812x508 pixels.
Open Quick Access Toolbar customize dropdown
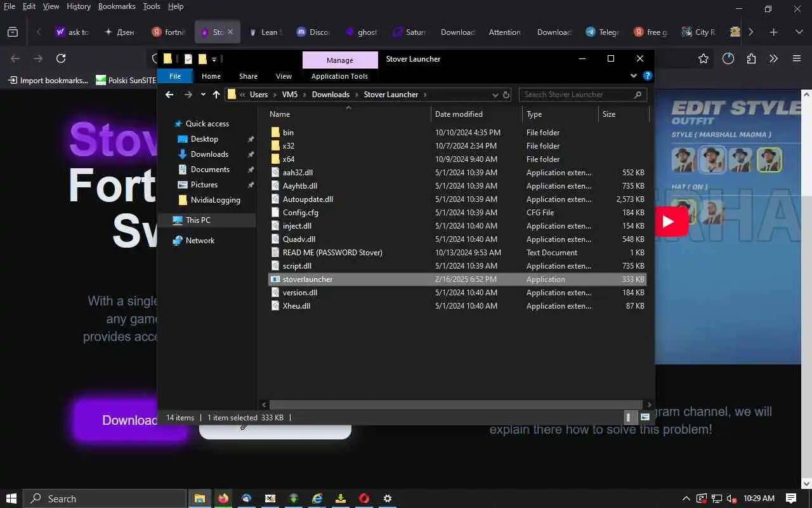[x=214, y=59]
